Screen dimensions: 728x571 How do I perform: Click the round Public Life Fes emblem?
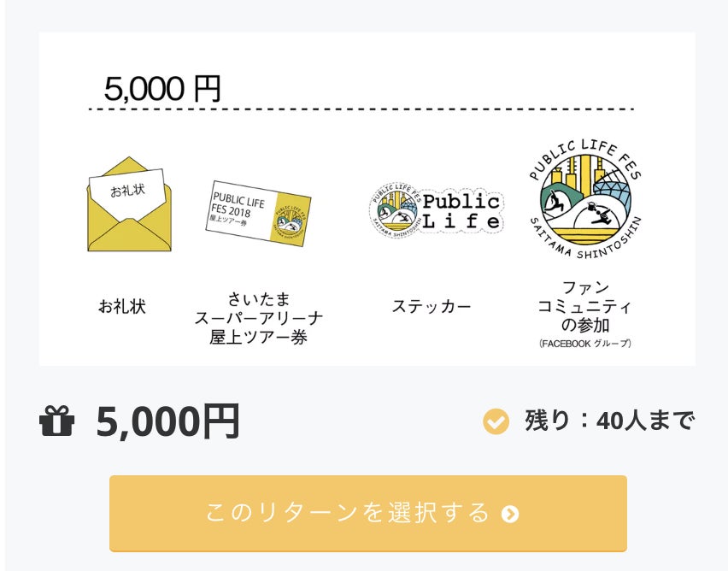584,198
